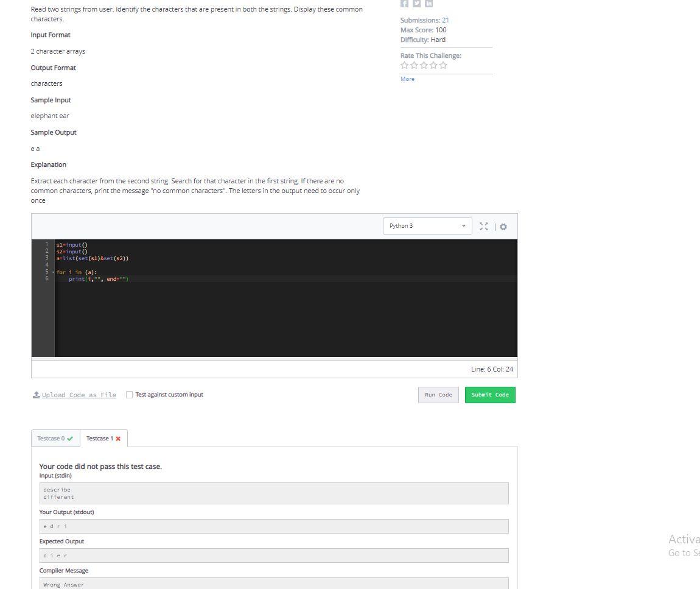
Task: Enable Test against custom input
Action: coord(130,395)
